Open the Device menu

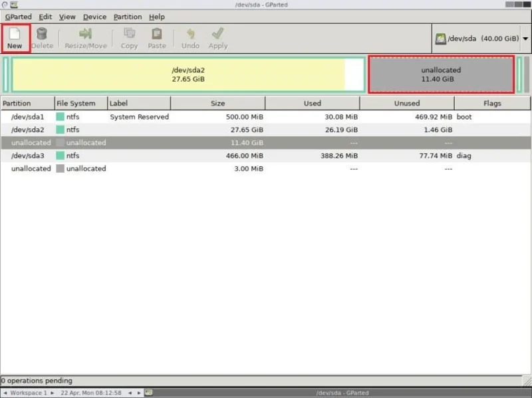[x=94, y=17]
